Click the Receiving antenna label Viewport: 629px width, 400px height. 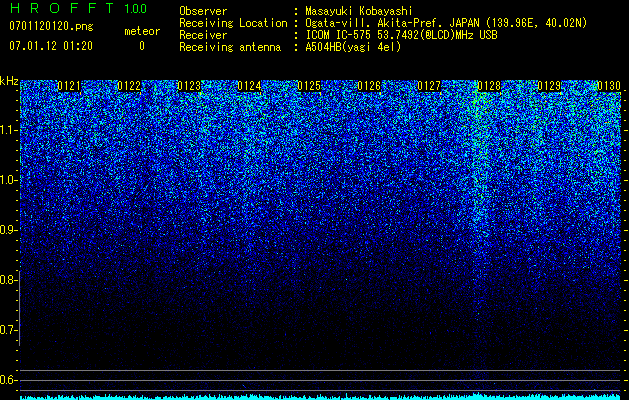(x=230, y=47)
